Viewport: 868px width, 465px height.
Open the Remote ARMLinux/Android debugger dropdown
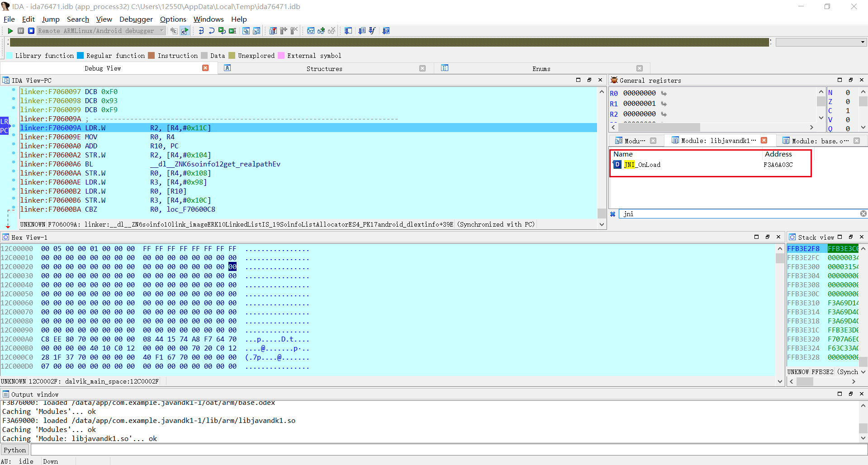101,31
